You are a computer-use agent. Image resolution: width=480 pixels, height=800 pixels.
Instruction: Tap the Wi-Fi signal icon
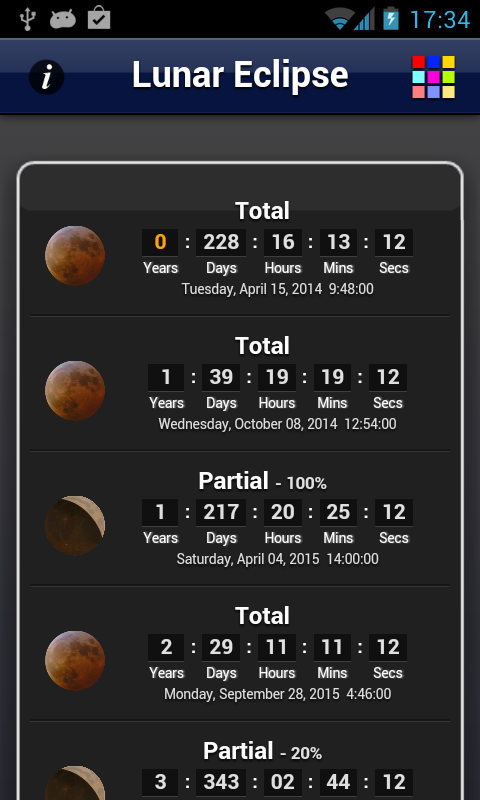click(340, 19)
